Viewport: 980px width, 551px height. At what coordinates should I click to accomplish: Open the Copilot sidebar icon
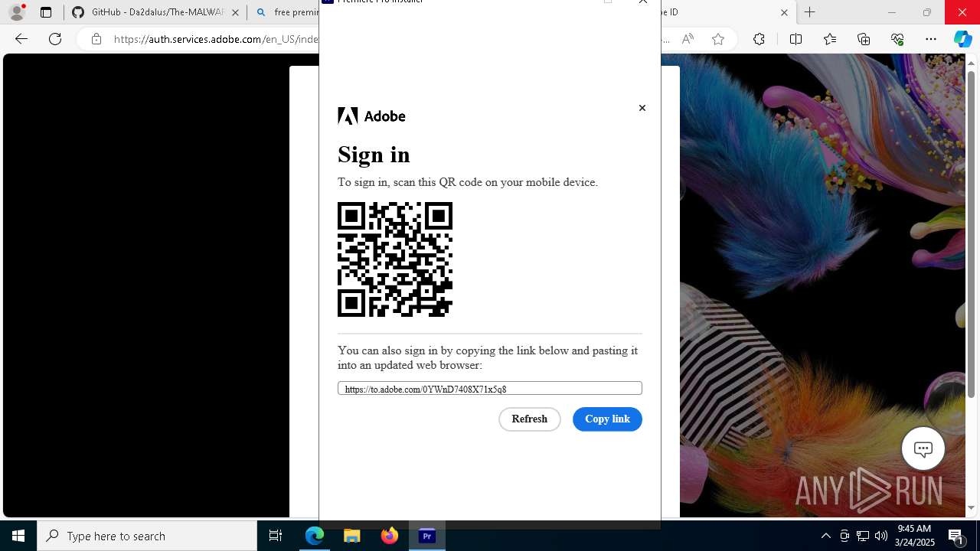click(962, 39)
